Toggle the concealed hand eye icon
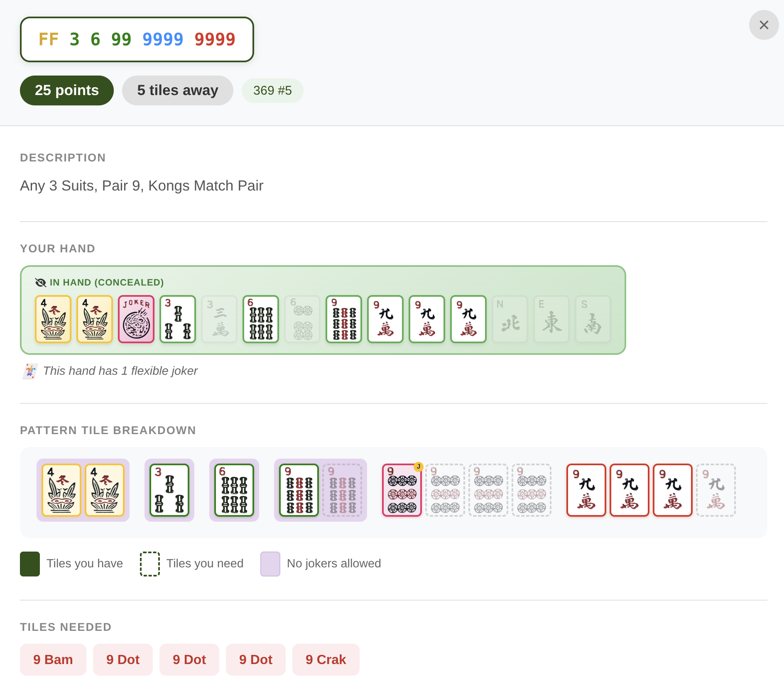Screen dimensions: 784x696 coord(40,282)
